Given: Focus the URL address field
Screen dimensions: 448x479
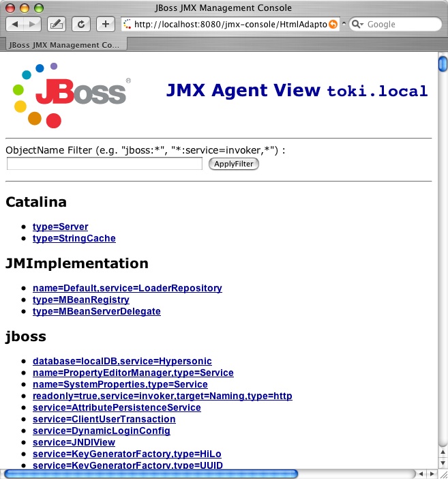Looking at the screenshot, I should pyautogui.click(x=230, y=24).
